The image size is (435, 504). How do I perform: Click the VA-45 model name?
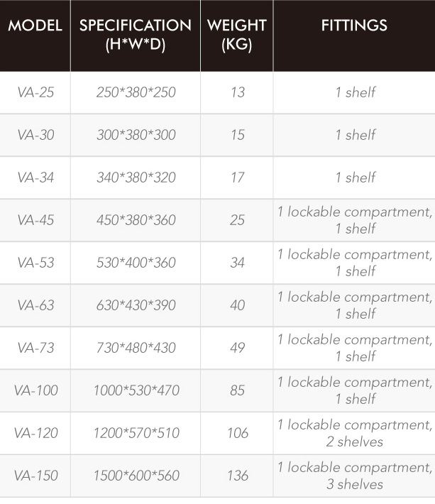pos(35,220)
